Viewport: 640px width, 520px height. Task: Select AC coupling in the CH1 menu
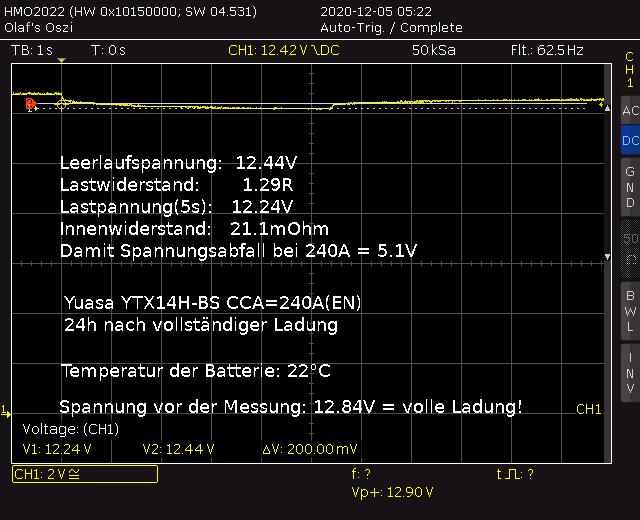click(629, 111)
